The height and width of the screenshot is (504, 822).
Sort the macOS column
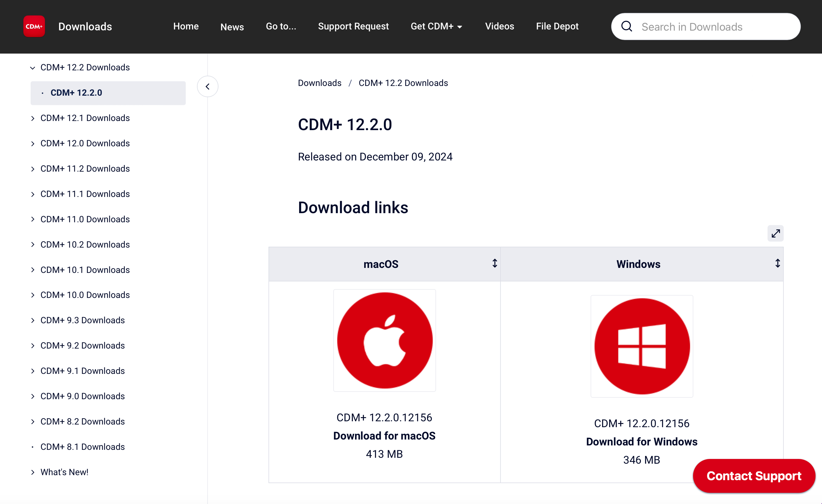(494, 263)
